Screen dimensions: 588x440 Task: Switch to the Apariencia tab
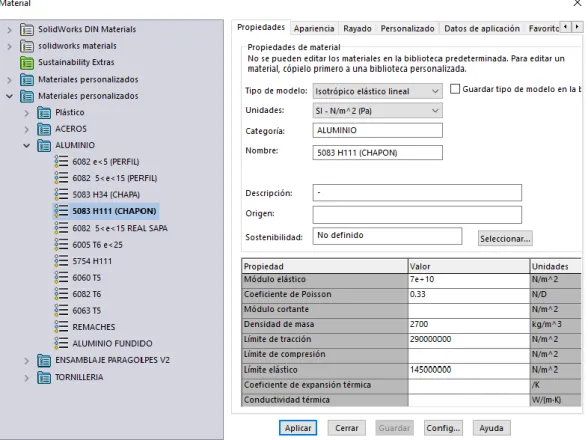click(314, 29)
